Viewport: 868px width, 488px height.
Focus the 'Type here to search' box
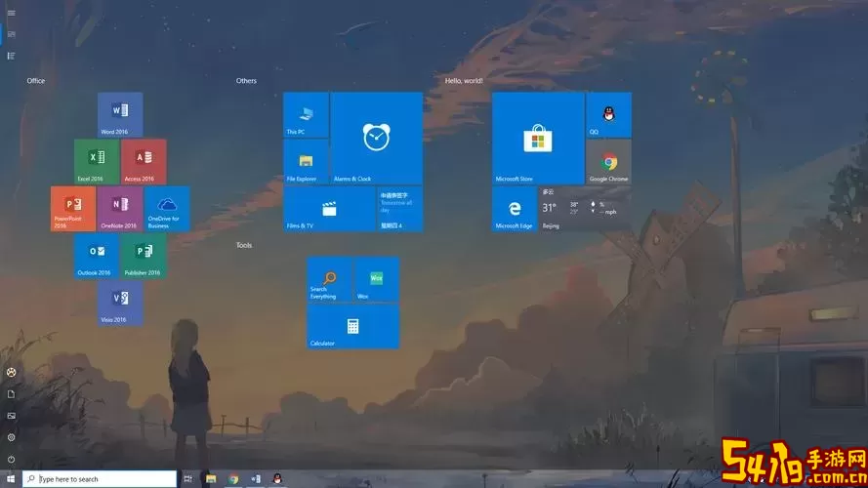[100, 478]
